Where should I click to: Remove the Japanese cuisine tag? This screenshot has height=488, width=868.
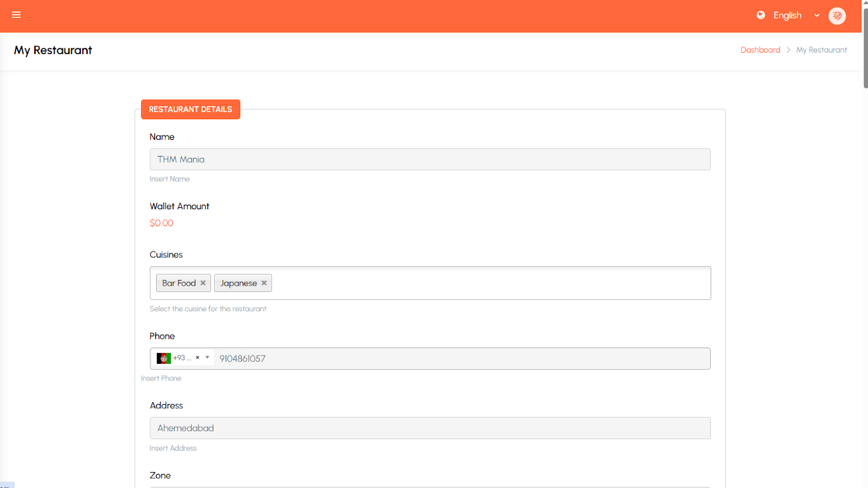point(264,283)
